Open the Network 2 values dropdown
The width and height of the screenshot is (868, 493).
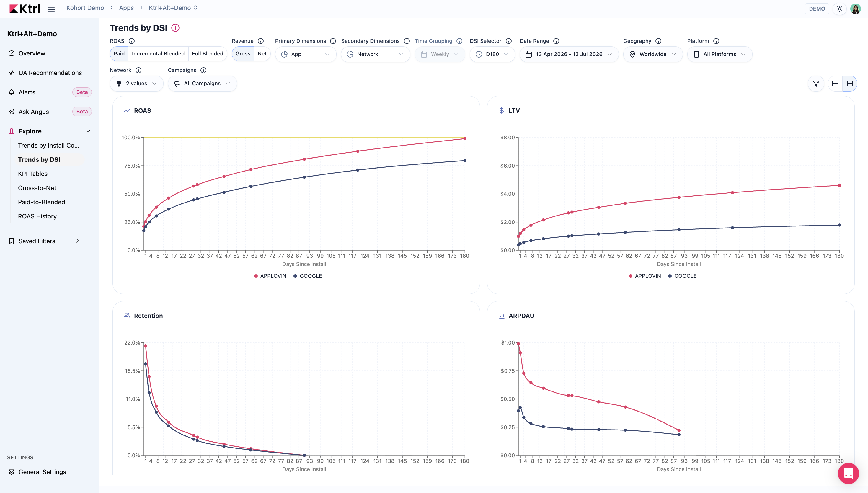[x=136, y=84]
